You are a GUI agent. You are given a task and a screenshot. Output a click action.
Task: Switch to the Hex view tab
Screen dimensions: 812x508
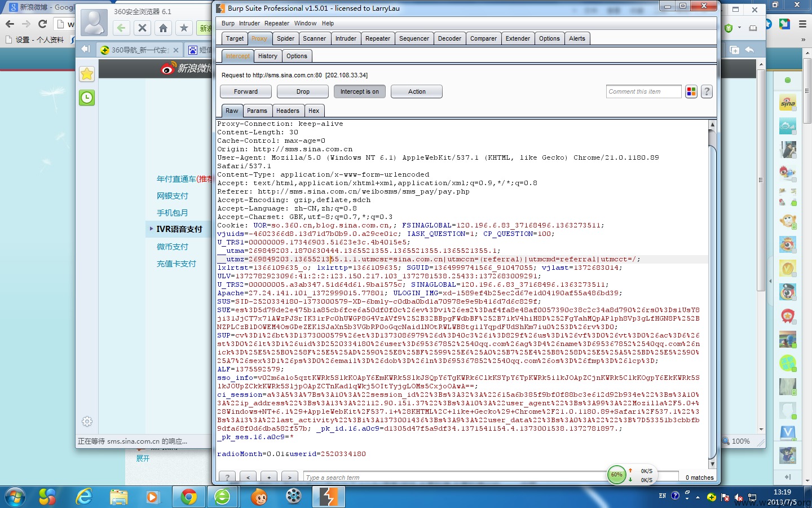[314, 111]
